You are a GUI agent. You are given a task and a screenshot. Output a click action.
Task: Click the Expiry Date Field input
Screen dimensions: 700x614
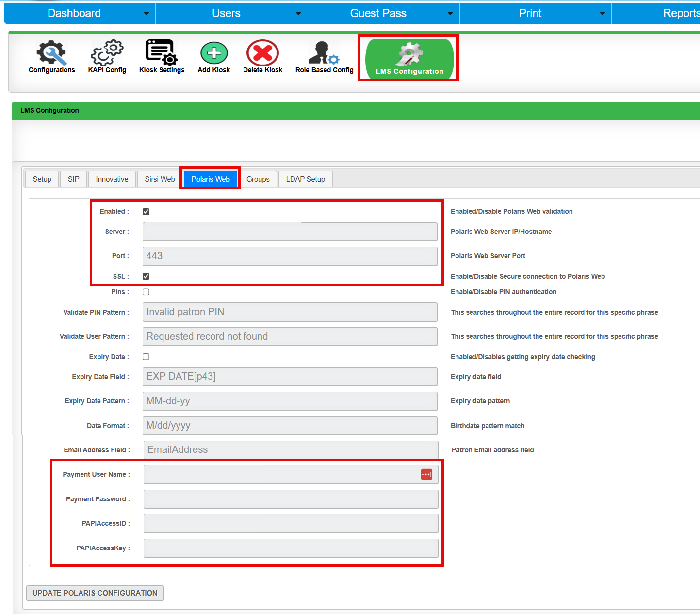pos(290,377)
